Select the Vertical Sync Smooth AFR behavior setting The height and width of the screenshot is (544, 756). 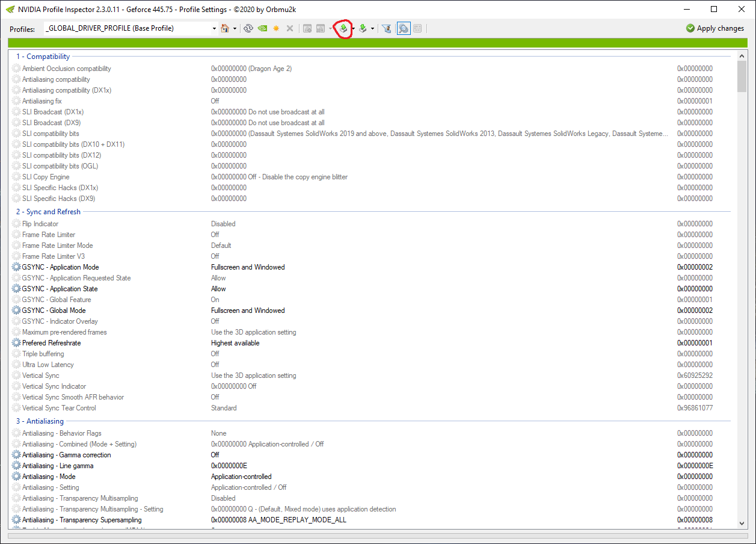[74, 397]
